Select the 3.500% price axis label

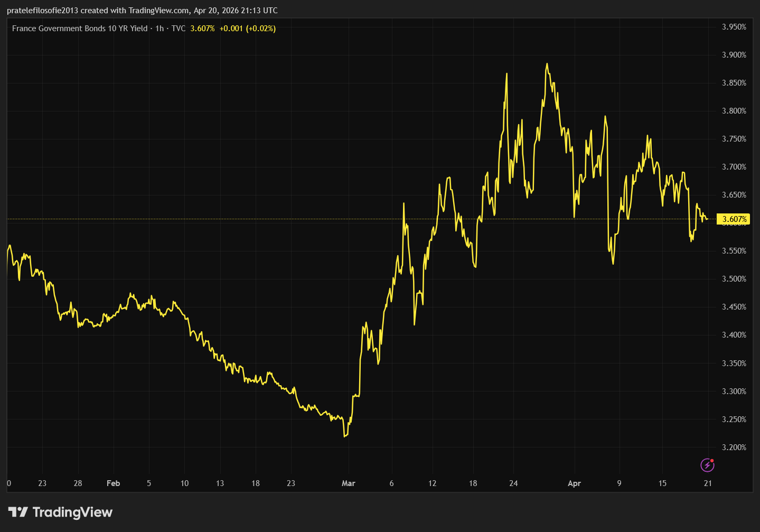734,279
